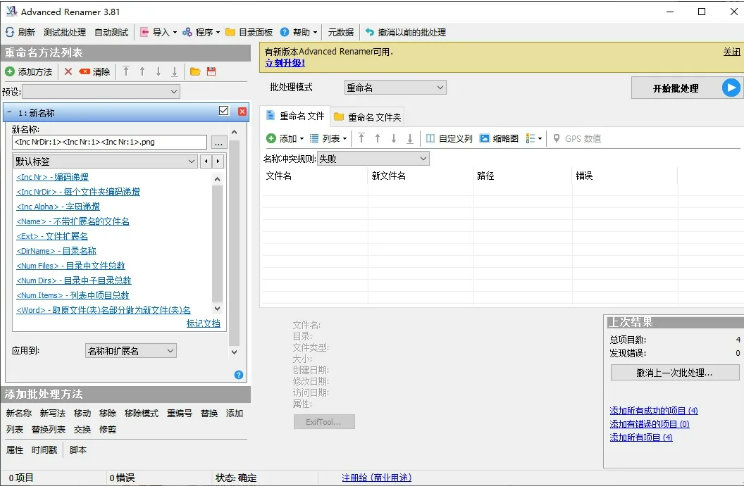Insert the <Num Dirs> tag link

[74, 280]
